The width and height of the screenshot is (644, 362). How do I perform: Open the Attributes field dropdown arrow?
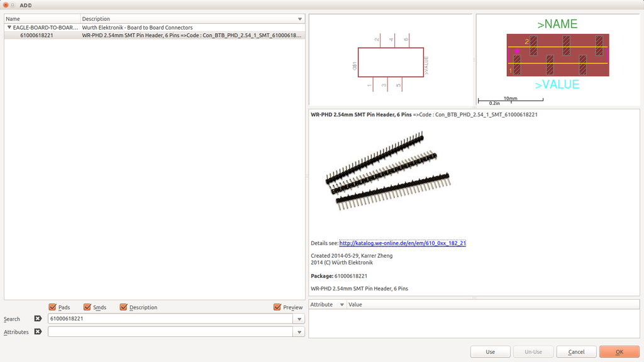pyautogui.click(x=299, y=332)
